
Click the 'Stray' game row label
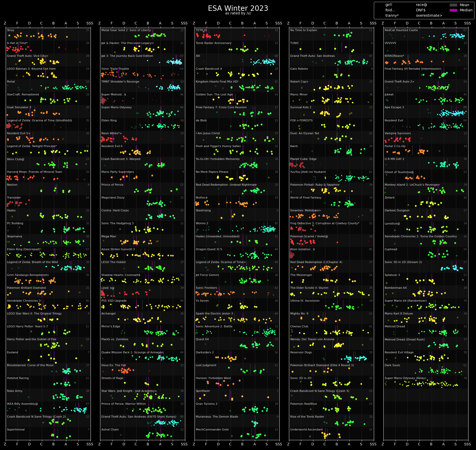(x=11, y=30)
